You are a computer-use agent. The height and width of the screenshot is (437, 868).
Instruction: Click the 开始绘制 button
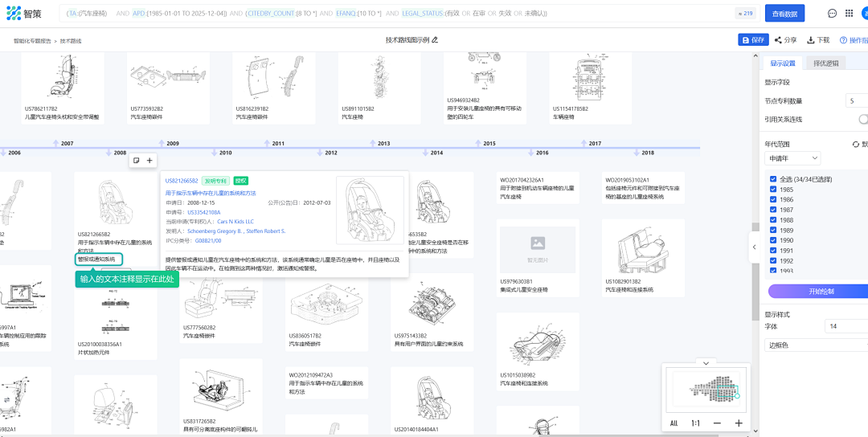pyautogui.click(x=817, y=291)
